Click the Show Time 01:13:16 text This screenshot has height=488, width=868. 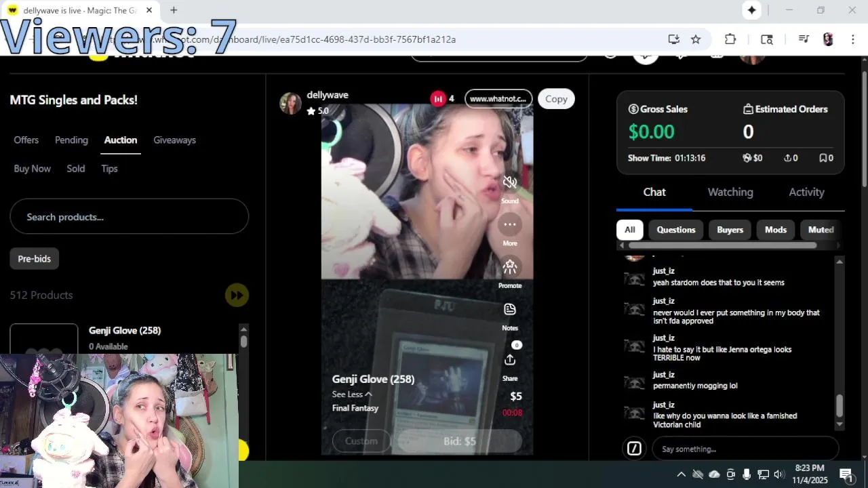click(667, 158)
